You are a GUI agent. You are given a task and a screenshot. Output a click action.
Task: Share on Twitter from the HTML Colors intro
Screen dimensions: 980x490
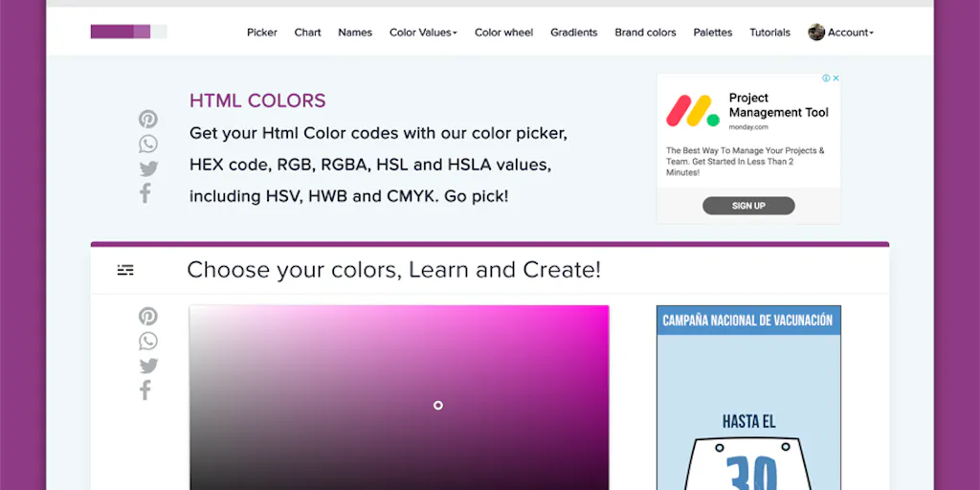[148, 168]
